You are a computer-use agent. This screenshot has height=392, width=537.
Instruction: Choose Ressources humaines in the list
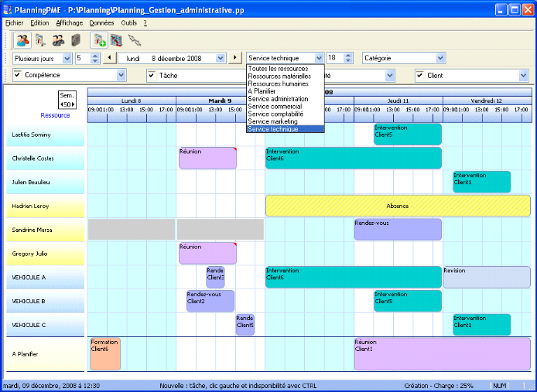[x=285, y=84]
